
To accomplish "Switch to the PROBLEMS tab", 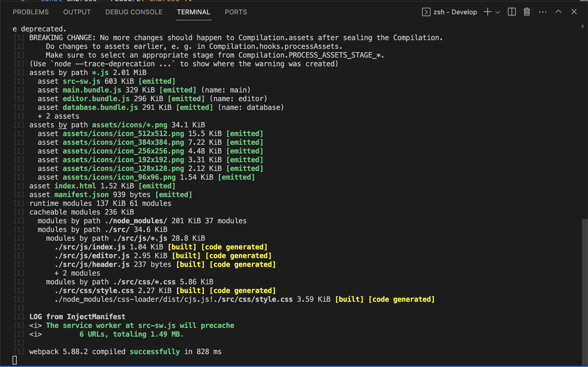I will coord(31,12).
